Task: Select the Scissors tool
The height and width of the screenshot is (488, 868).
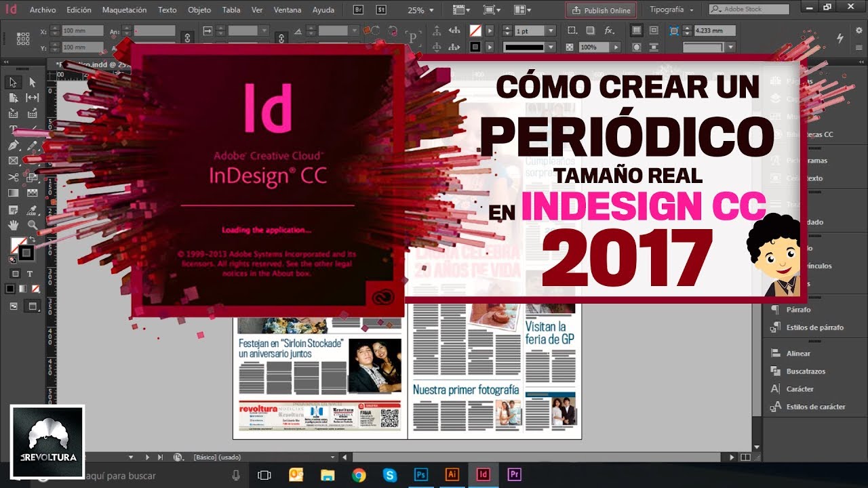Action: 13,177
